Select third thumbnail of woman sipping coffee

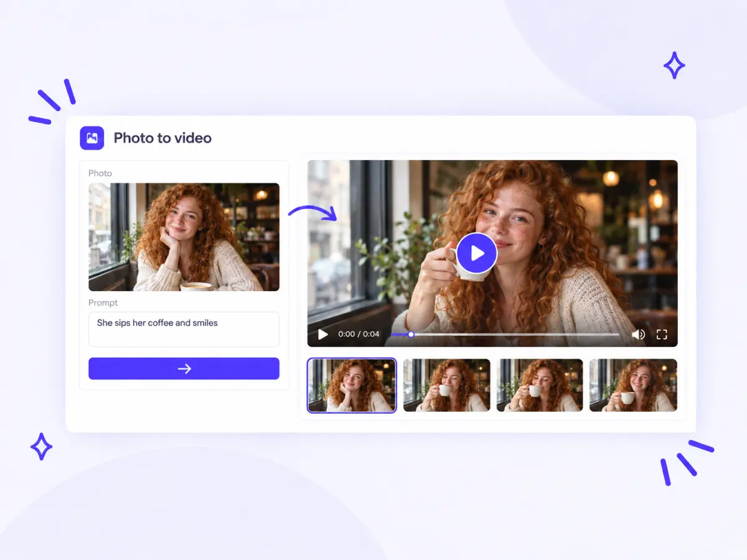(x=540, y=385)
